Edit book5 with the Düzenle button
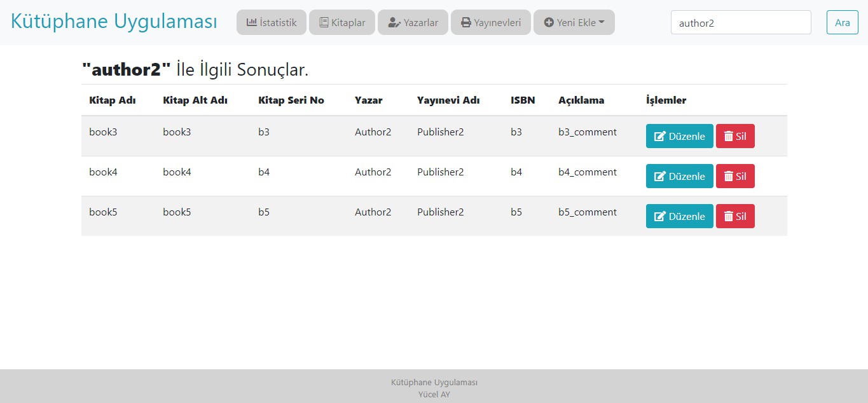The width and height of the screenshot is (868, 403). pos(679,216)
